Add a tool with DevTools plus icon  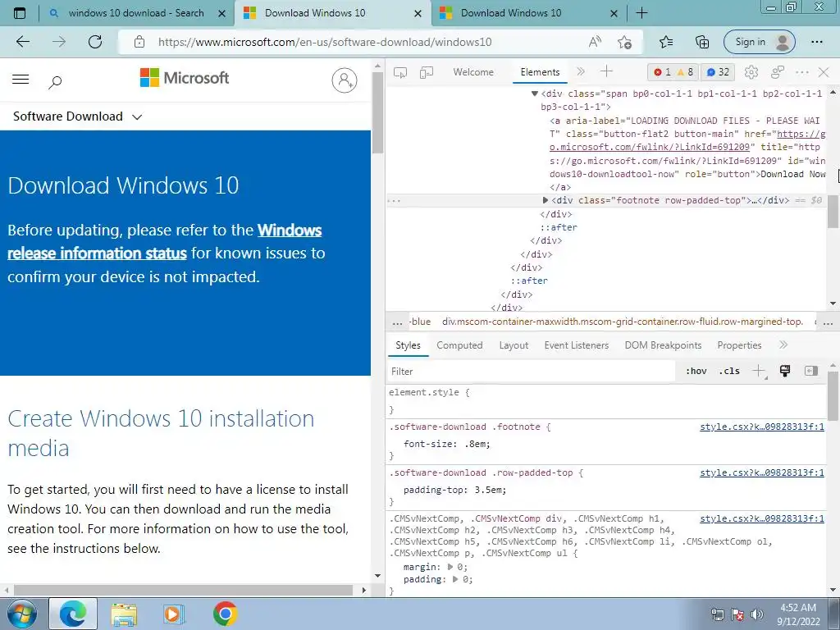coord(606,71)
